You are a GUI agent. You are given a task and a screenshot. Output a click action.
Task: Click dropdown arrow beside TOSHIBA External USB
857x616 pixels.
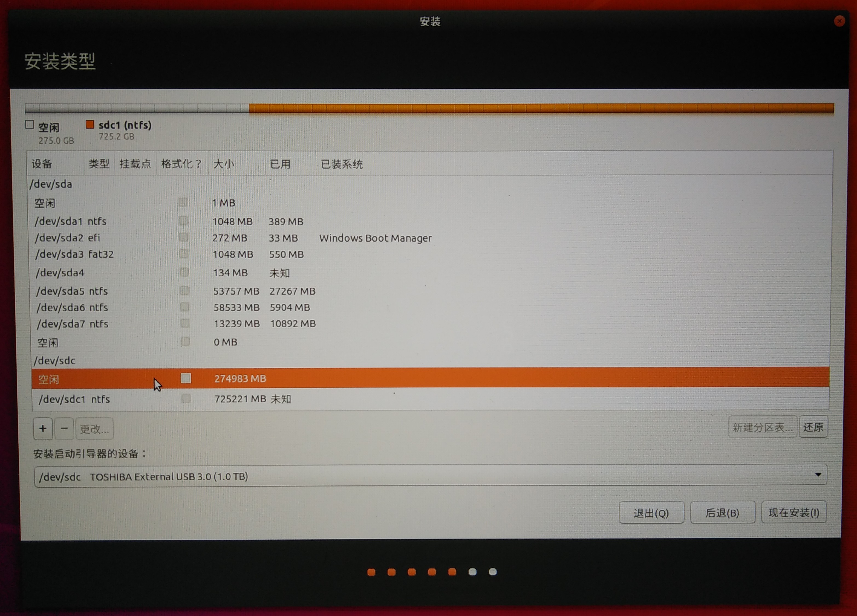tap(818, 475)
